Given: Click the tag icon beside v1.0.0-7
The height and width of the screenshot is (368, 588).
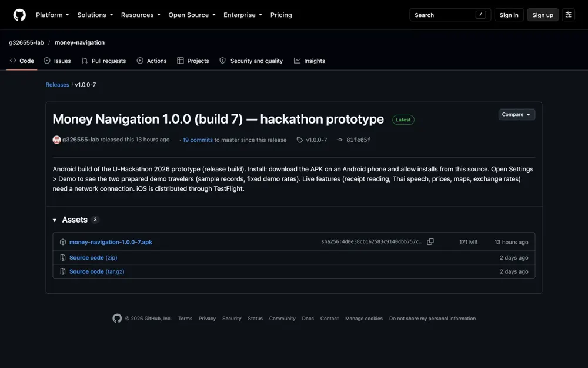Looking at the screenshot, I should point(300,140).
